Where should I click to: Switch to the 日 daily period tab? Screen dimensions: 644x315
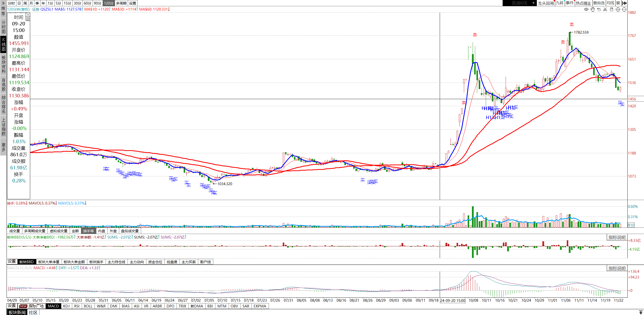pos(19,3)
